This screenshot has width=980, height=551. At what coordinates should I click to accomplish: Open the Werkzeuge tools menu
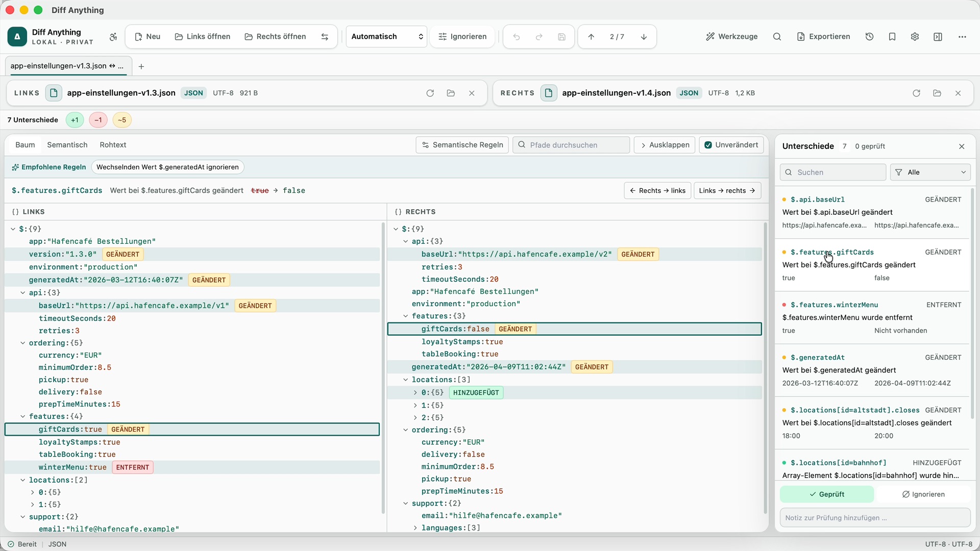coord(731,37)
